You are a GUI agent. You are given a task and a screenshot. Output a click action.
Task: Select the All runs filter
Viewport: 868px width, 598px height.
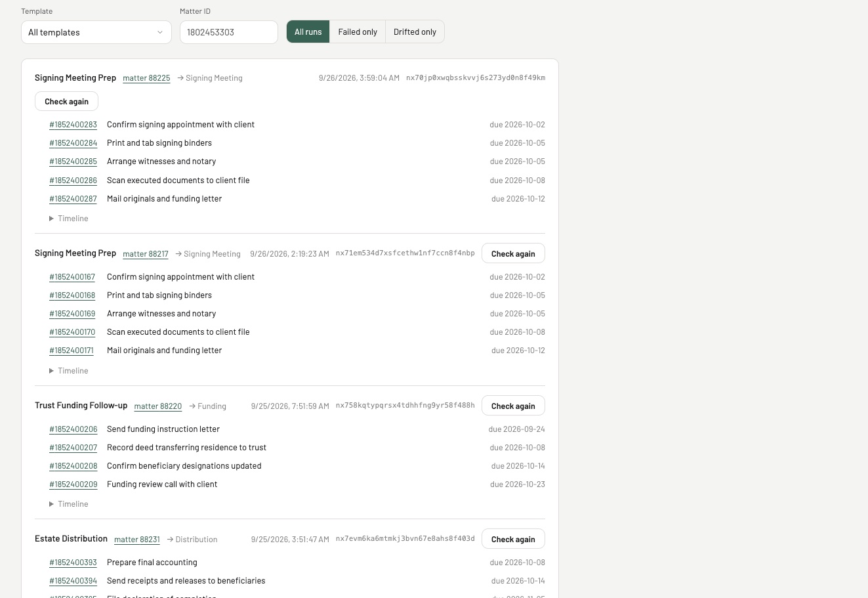click(308, 32)
